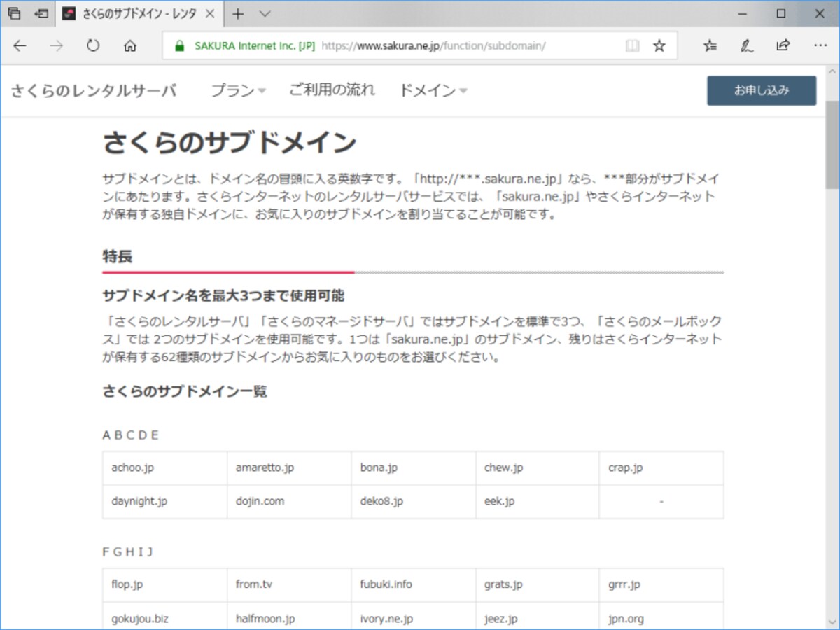The height and width of the screenshot is (630, 840).
Task: Open the browser home page
Action: [129, 46]
